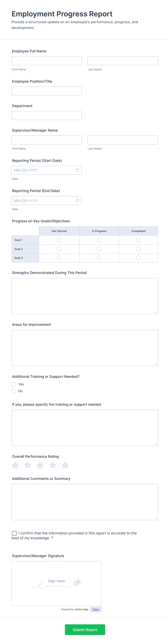
Task: Open the Reporting Period start date calendar picker
Action: click(77, 170)
